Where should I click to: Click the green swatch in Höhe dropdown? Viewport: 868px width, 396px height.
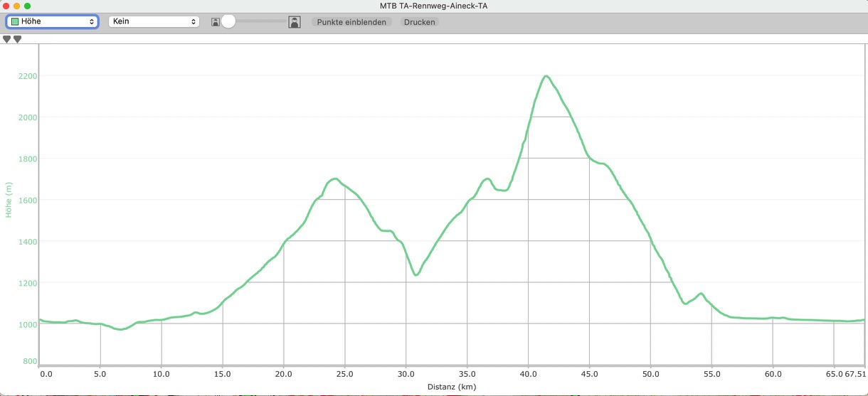(15, 22)
